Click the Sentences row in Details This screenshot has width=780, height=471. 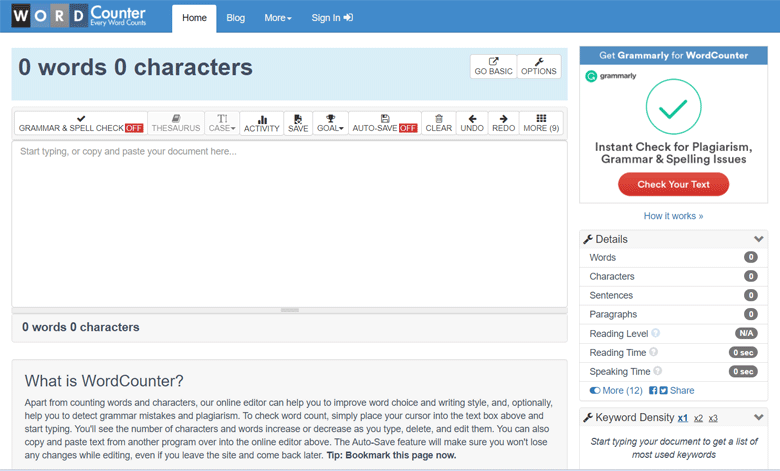tap(674, 295)
